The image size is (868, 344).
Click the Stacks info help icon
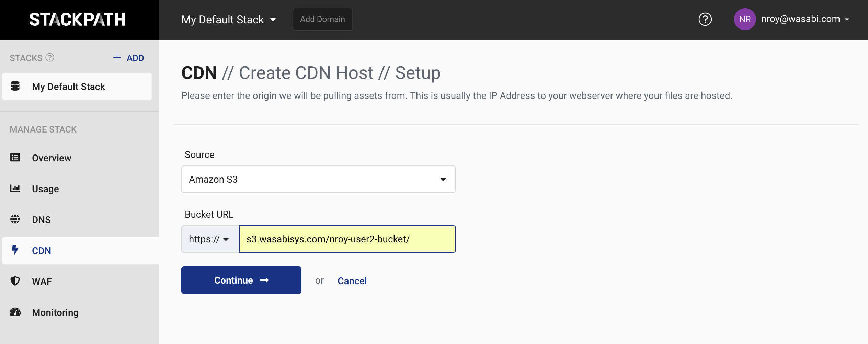[x=50, y=57]
